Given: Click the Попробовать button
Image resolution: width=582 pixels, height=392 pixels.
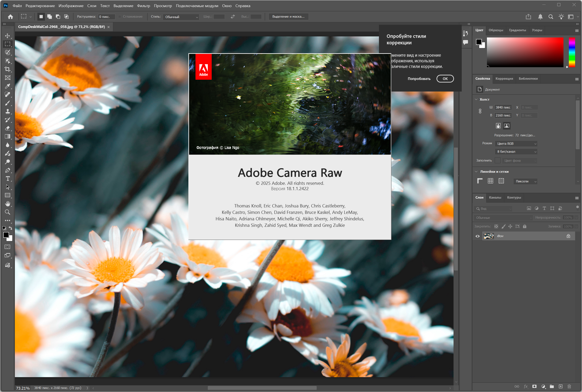Looking at the screenshot, I should 419,79.
